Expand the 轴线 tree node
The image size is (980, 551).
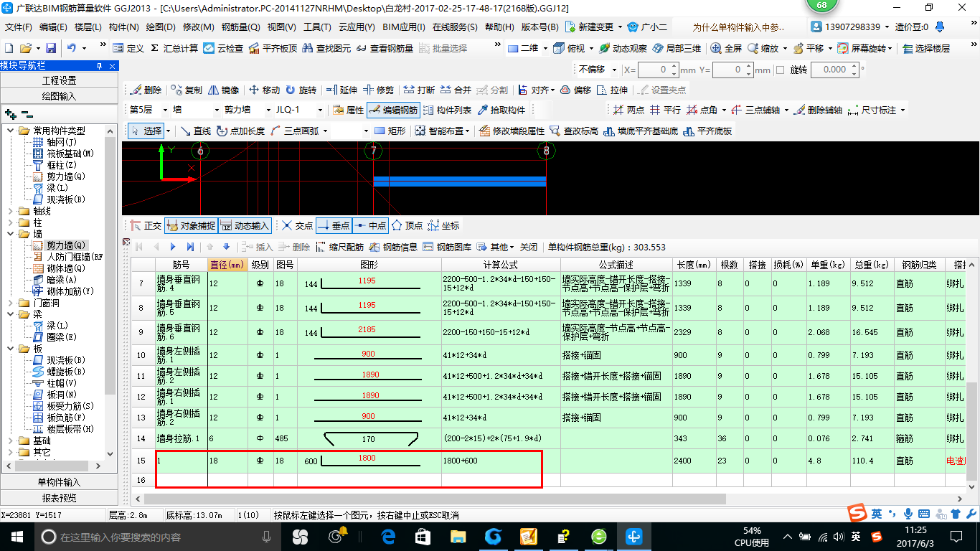(x=10, y=211)
